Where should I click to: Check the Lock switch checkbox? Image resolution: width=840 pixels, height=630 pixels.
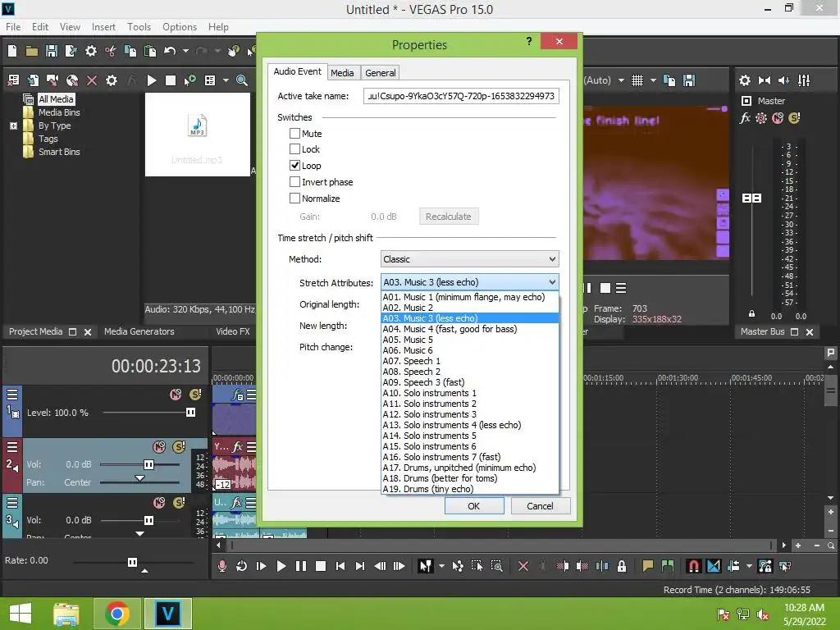tap(294, 149)
